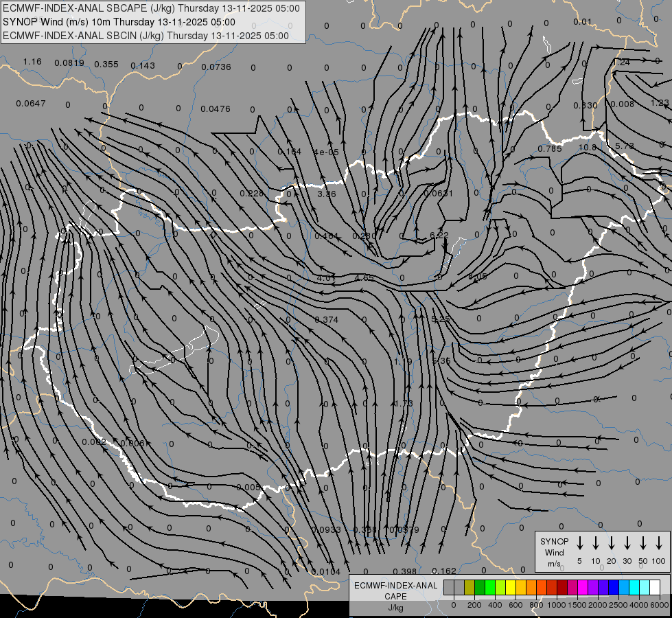Click the 10.8 value on the map
The height and width of the screenshot is (618, 672).
pos(587,147)
